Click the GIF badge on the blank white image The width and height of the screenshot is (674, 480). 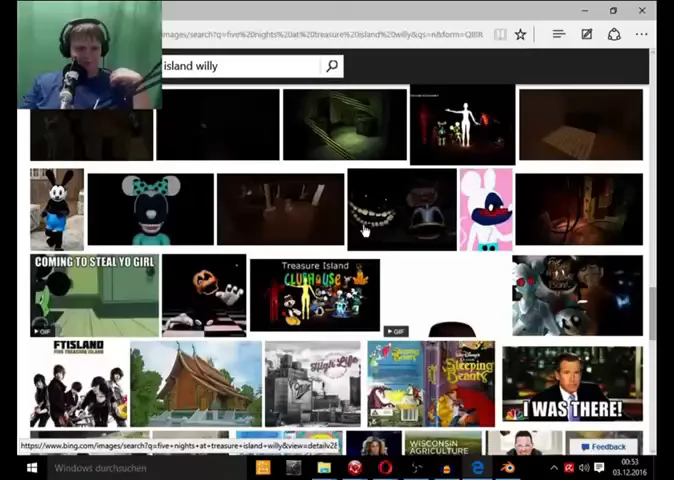click(395, 331)
